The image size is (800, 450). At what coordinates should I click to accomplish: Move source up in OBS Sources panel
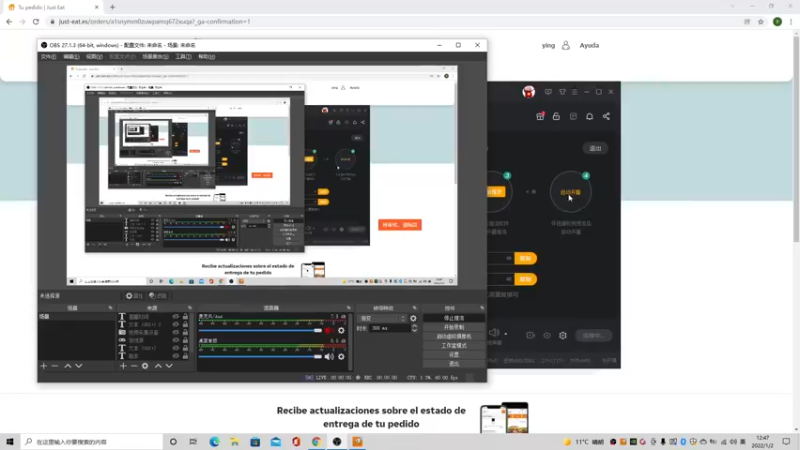point(158,366)
